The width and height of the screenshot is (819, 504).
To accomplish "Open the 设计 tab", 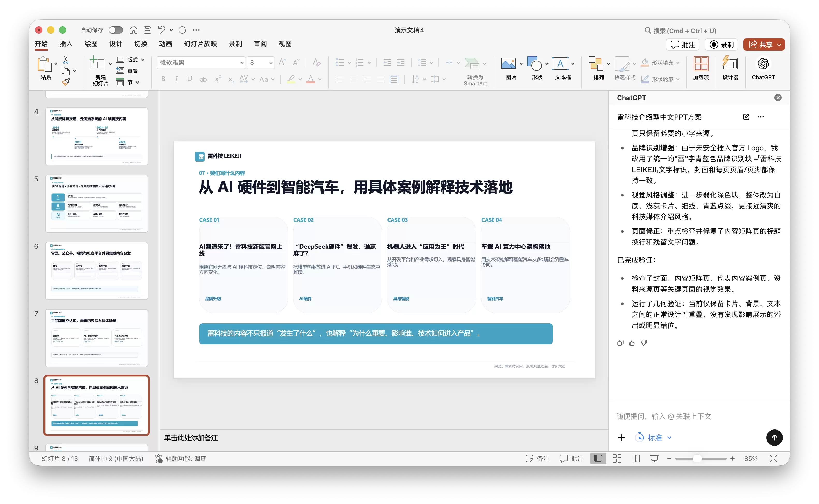I will (x=116, y=44).
